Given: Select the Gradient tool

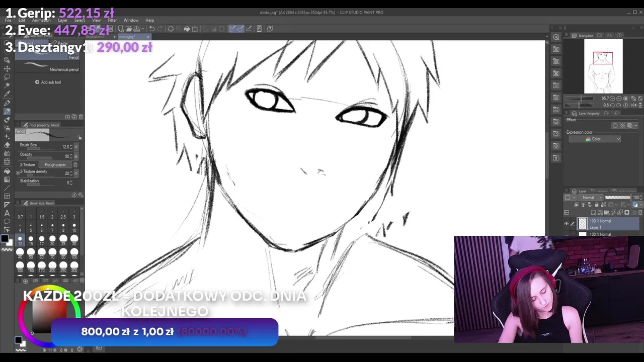Looking at the screenshot, I should click(7, 179).
